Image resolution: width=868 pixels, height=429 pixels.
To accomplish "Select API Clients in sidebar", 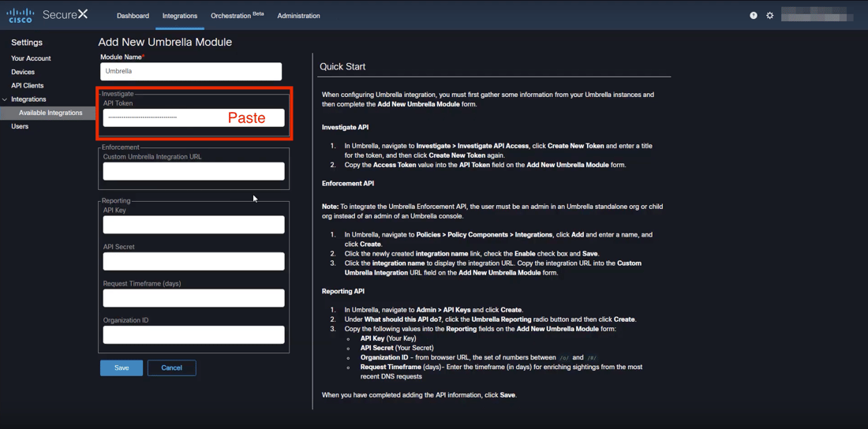I will coord(27,86).
